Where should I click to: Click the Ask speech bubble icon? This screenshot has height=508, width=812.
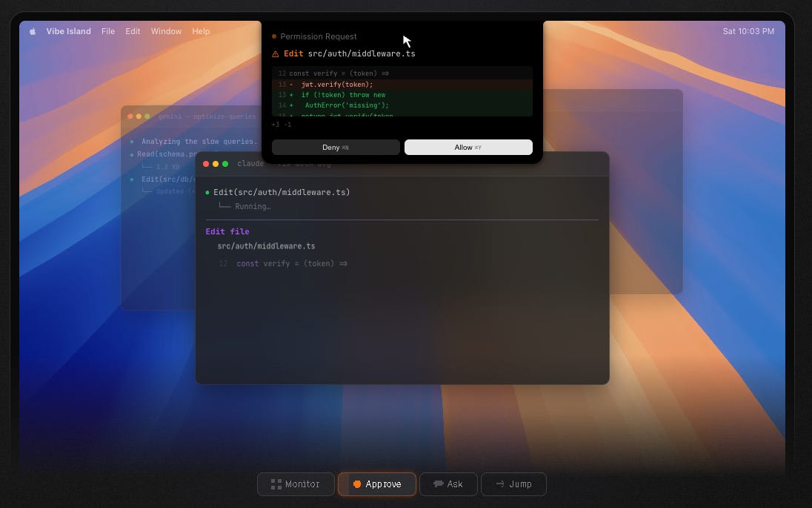tap(439, 484)
